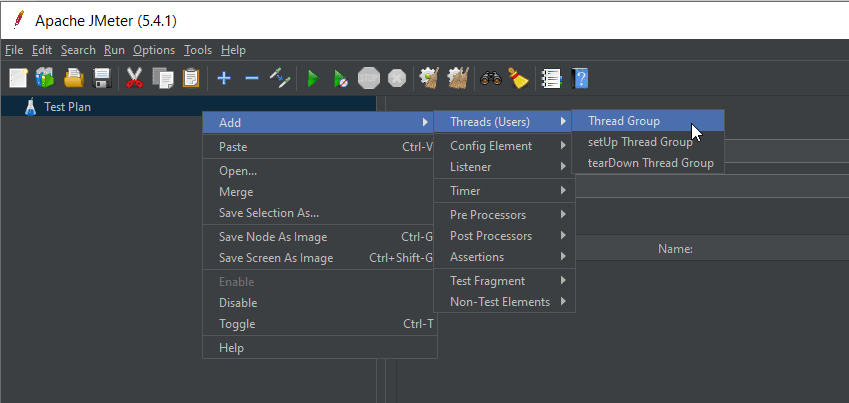Open the Templates icon in toolbar
The width and height of the screenshot is (849, 403).
pos(45,79)
